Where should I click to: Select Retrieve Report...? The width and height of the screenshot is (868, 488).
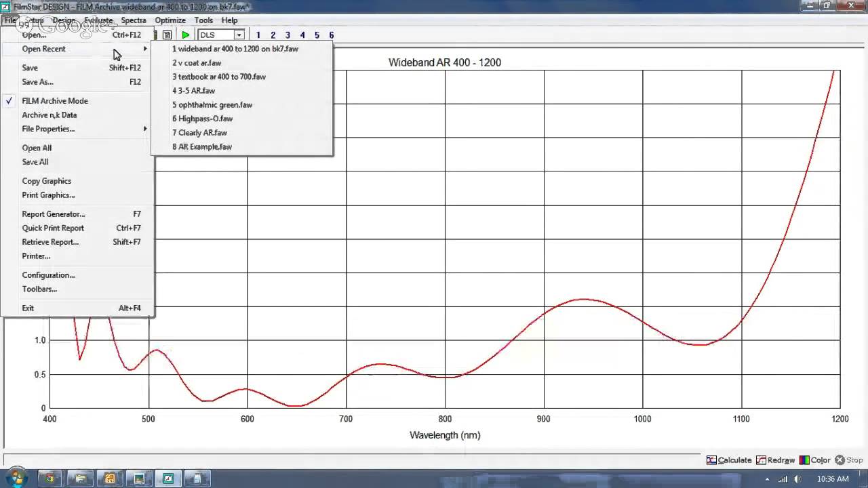coord(79,242)
